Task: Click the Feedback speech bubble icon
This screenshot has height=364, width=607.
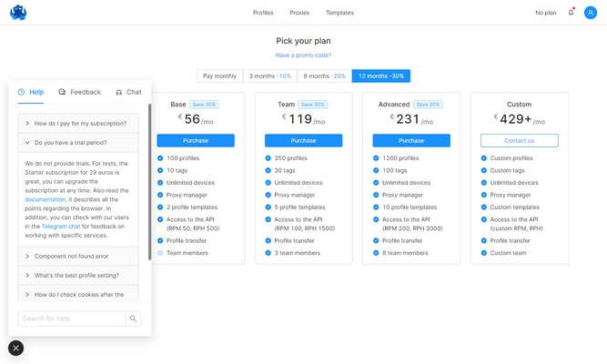Action: (x=62, y=92)
